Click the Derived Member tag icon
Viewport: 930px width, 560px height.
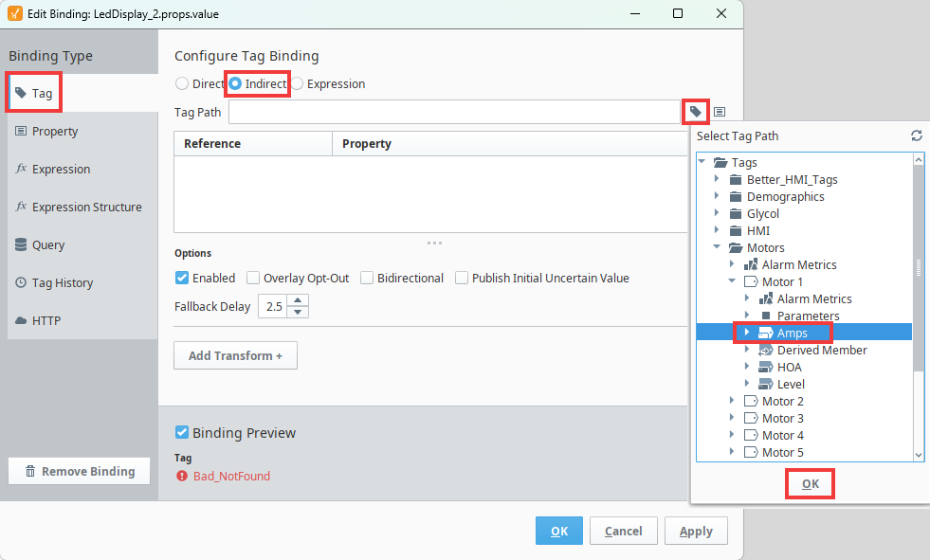pos(765,351)
